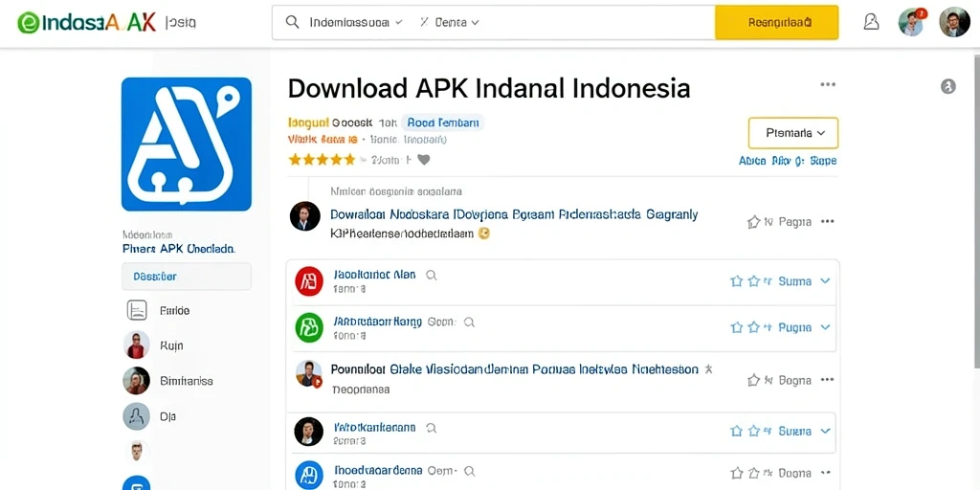980x490 pixels.
Task: Click the heart icon beside star rating
Action: click(x=424, y=160)
